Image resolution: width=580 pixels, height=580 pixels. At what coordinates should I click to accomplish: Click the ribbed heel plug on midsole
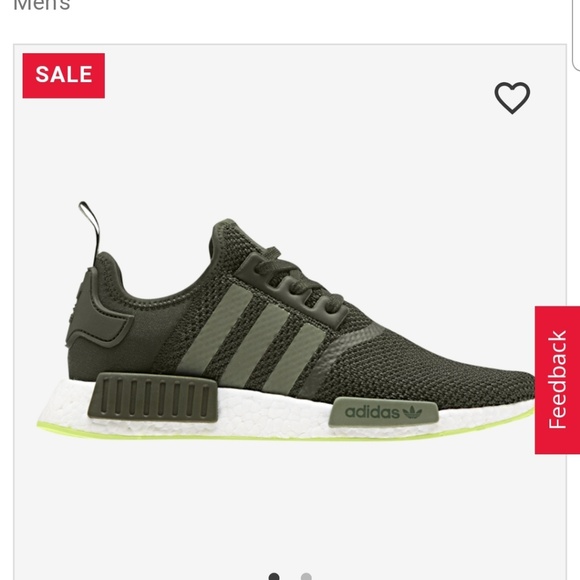tap(152, 398)
